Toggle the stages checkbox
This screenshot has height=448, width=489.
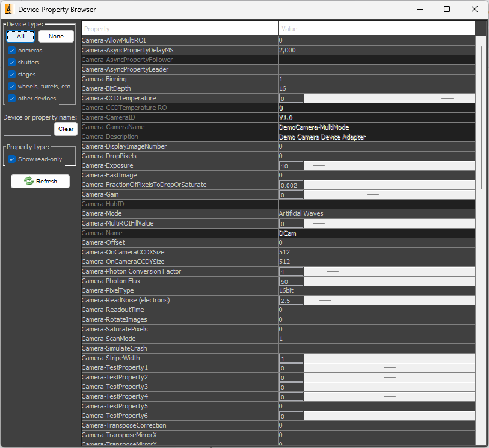tap(12, 75)
